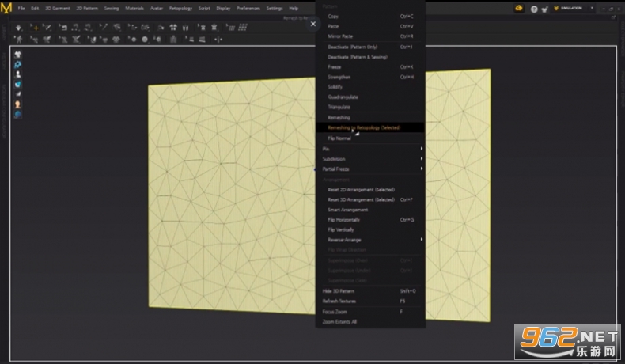
Task: Open the 2D Pattern menu
Action: (x=87, y=9)
